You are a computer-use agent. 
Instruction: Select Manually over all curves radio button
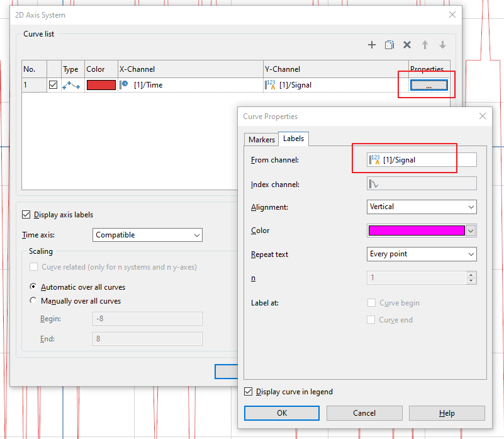(33, 300)
